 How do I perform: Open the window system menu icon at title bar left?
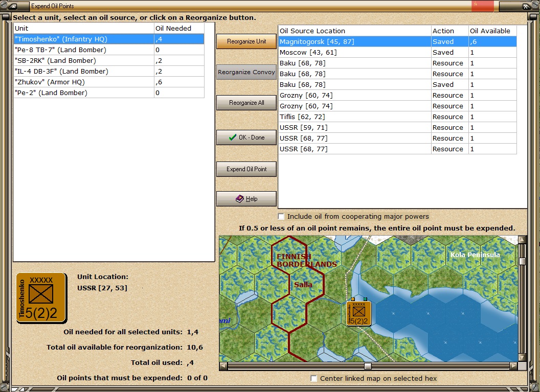coord(13,6)
